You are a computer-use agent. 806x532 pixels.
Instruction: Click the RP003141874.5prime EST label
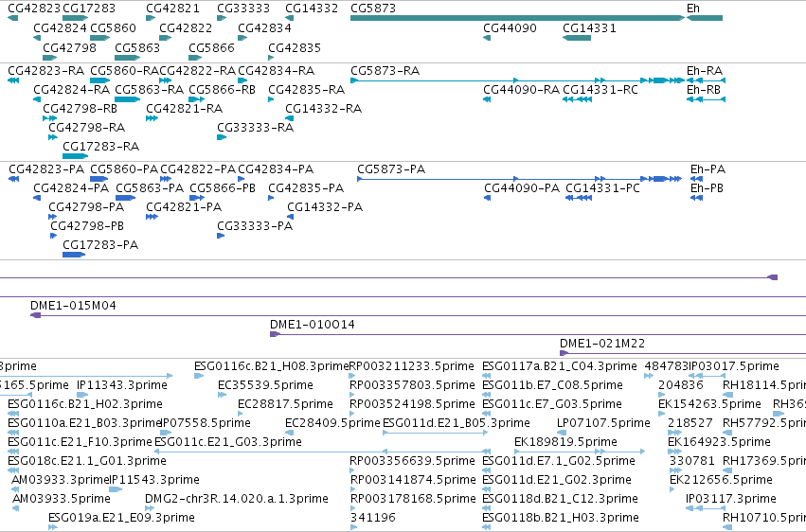click(x=413, y=480)
